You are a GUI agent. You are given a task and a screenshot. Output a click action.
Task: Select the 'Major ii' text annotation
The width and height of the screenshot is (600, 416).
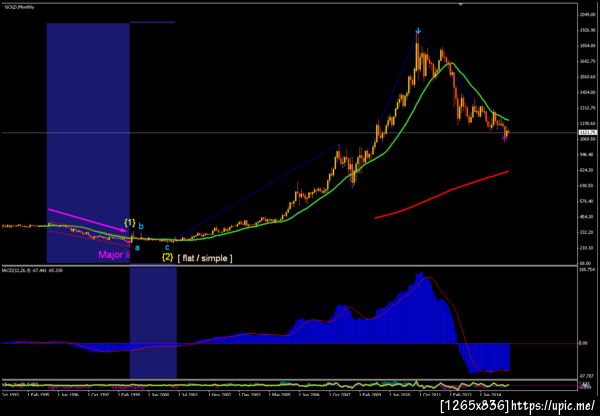point(114,254)
